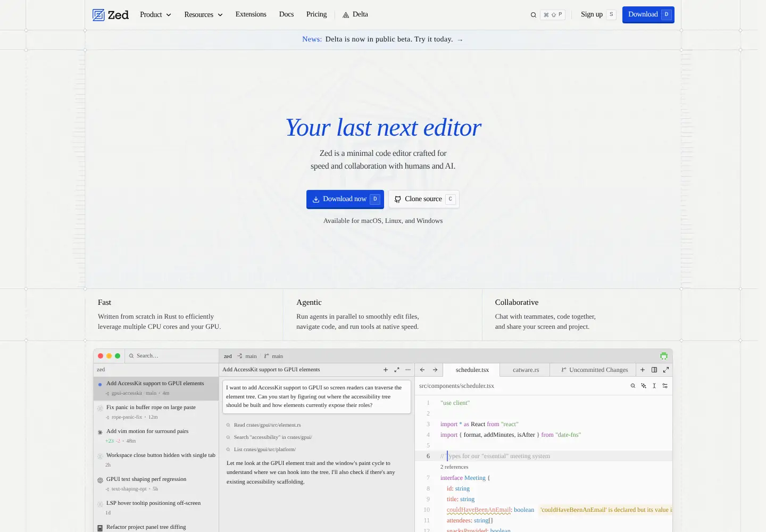
Task: Open the Docs nav link
Action: pyautogui.click(x=286, y=14)
